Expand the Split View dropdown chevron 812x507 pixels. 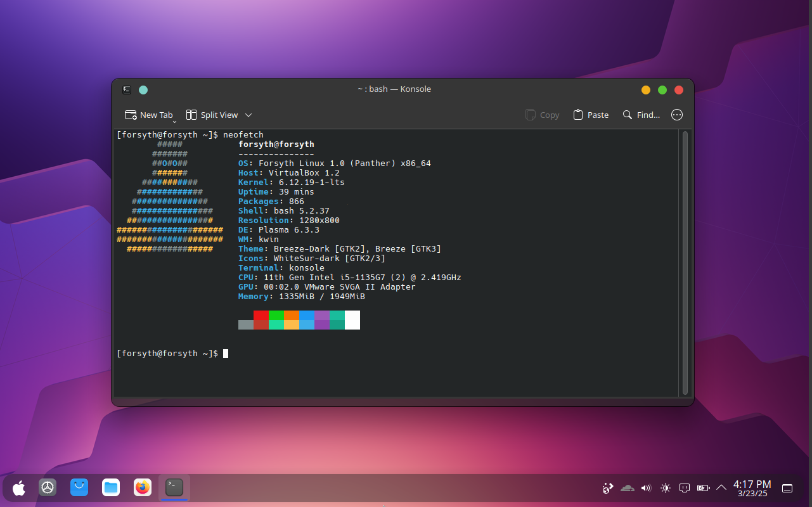[x=248, y=115]
